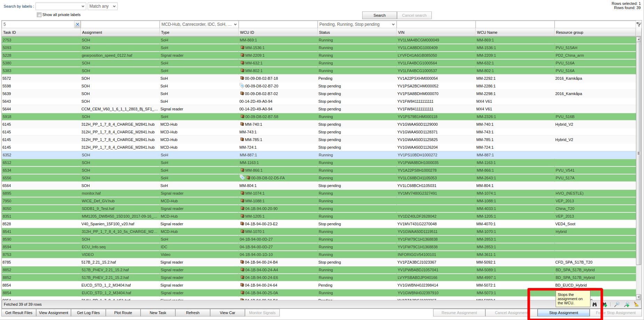Clear the Task ID filter with X
The image size is (644, 320).
[78, 24]
